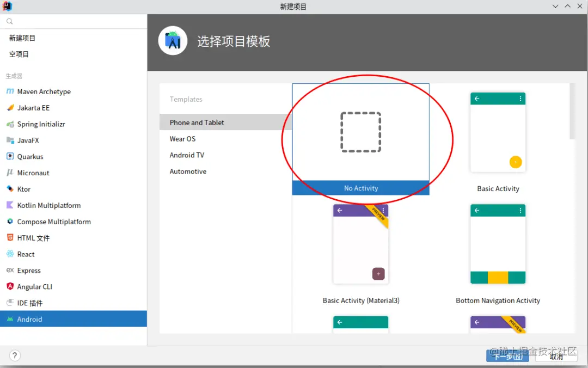Click the JavaFX label
588x368 pixels.
point(28,140)
